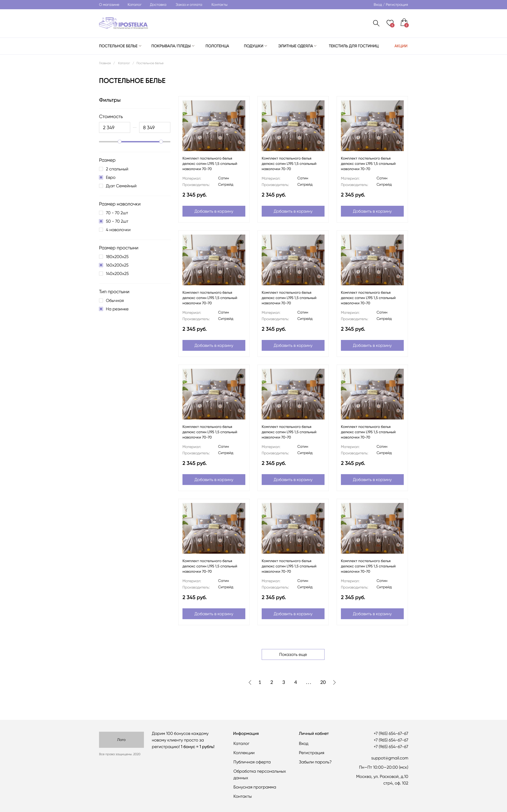The height and width of the screenshot is (812, 507).
Task: Click the 'Каталог' breadcrumb link
Action: pos(124,63)
